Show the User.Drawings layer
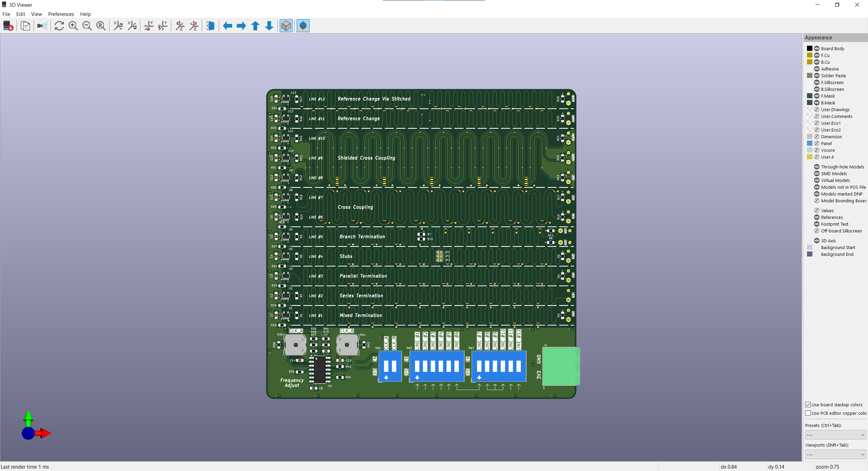The width and height of the screenshot is (868, 471). pyautogui.click(x=817, y=109)
